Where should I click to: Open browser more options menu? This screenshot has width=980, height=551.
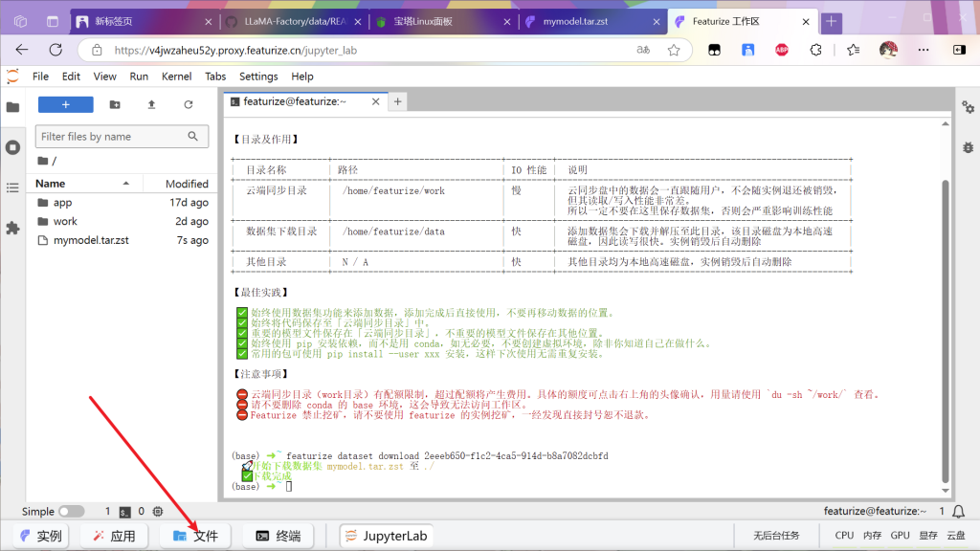tap(924, 50)
